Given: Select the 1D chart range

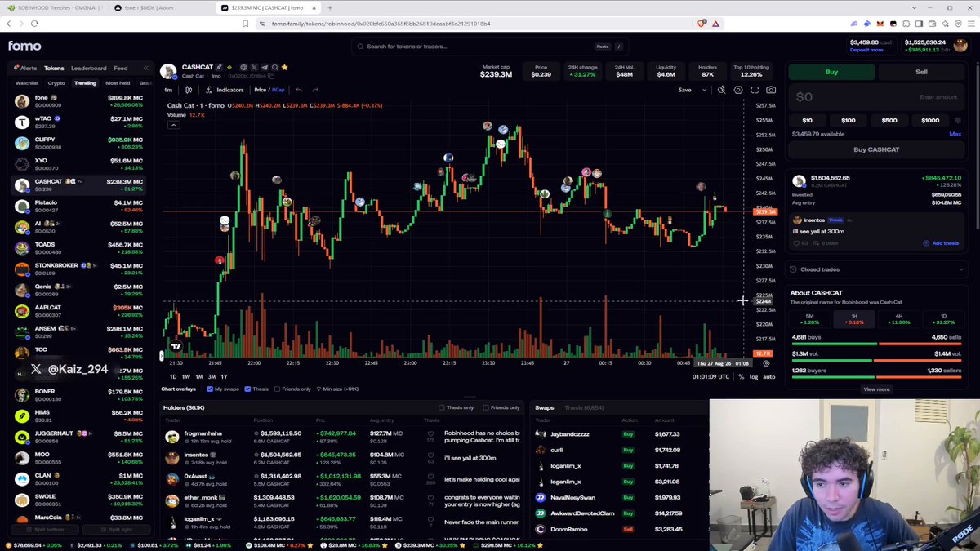Looking at the screenshot, I should pos(173,377).
